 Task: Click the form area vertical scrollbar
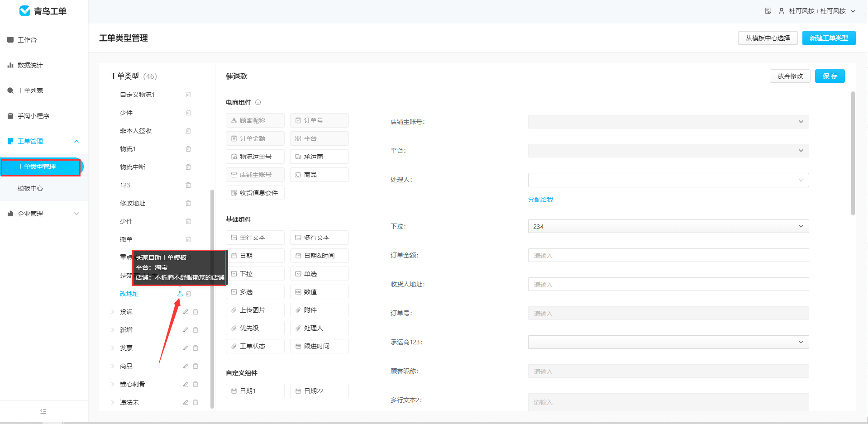click(853, 153)
